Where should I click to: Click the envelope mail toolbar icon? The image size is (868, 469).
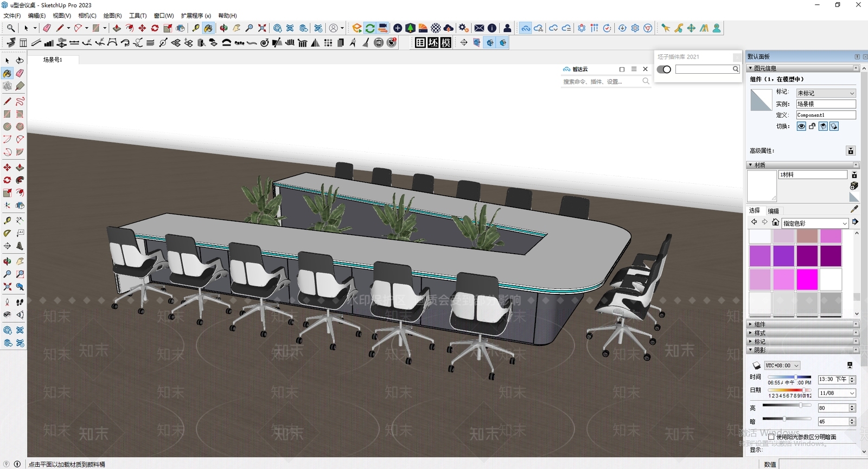click(479, 28)
